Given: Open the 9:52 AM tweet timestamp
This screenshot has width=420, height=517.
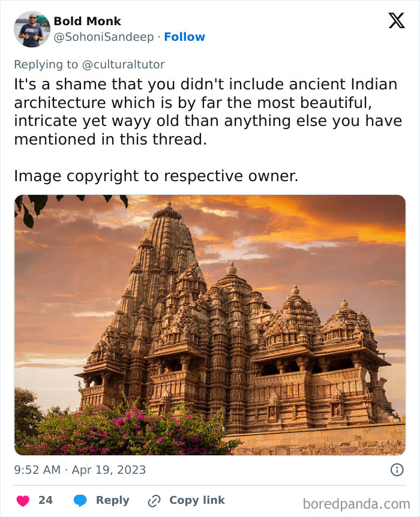Looking at the screenshot, I should coord(37,470).
